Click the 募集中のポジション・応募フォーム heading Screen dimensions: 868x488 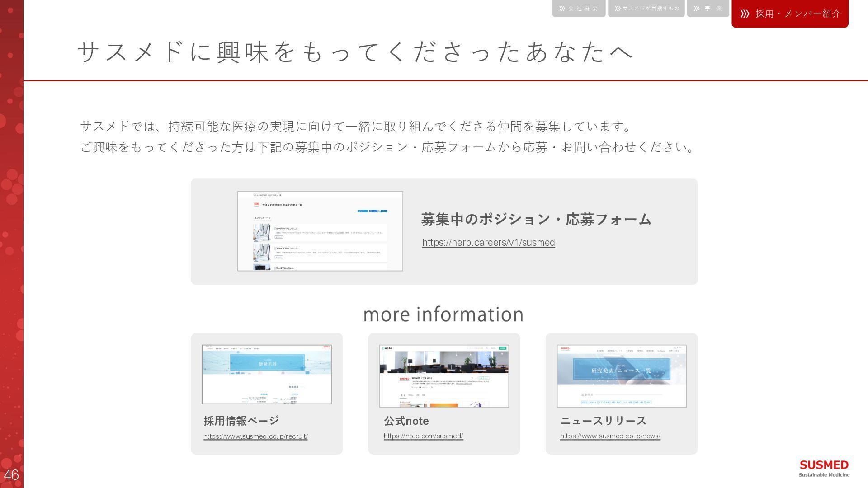pyautogui.click(x=536, y=219)
